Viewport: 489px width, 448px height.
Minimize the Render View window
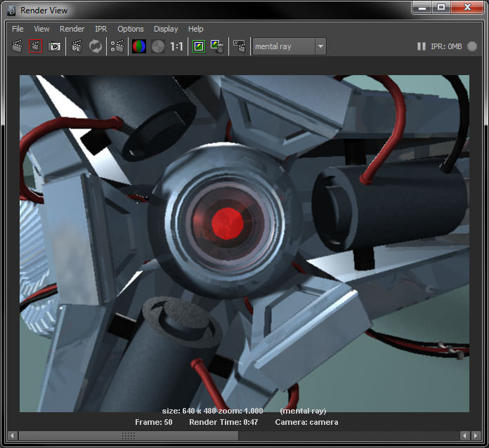(422, 8)
